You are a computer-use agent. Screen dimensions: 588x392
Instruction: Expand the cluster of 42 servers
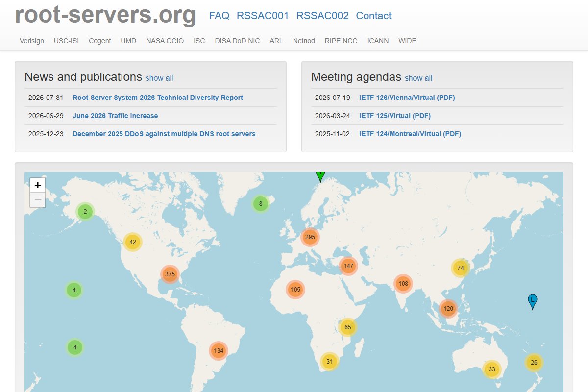[x=133, y=242]
